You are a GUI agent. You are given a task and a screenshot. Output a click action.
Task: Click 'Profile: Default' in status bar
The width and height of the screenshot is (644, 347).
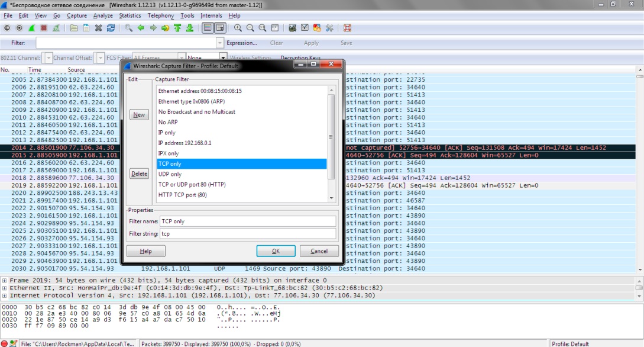click(570, 343)
